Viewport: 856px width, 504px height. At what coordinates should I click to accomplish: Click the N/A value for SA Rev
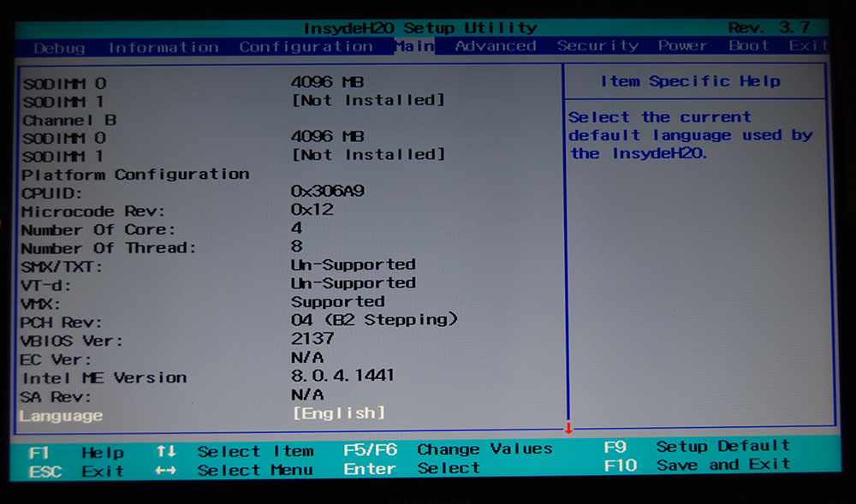(x=307, y=394)
